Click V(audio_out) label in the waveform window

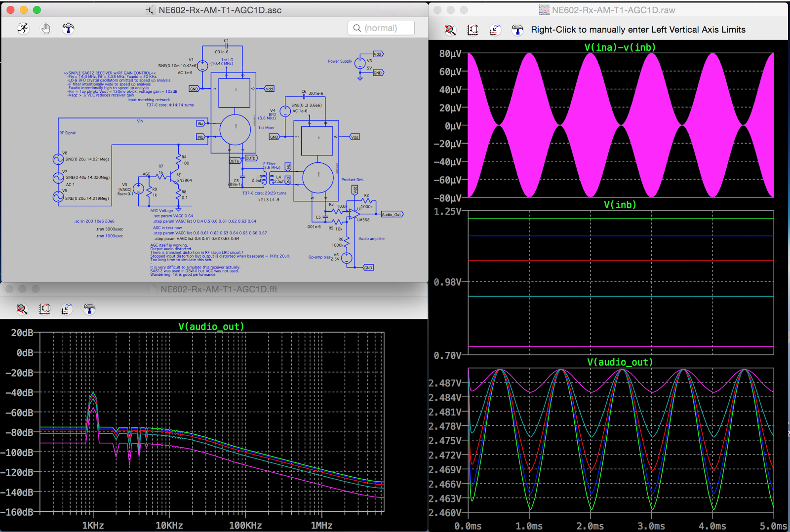(620, 362)
